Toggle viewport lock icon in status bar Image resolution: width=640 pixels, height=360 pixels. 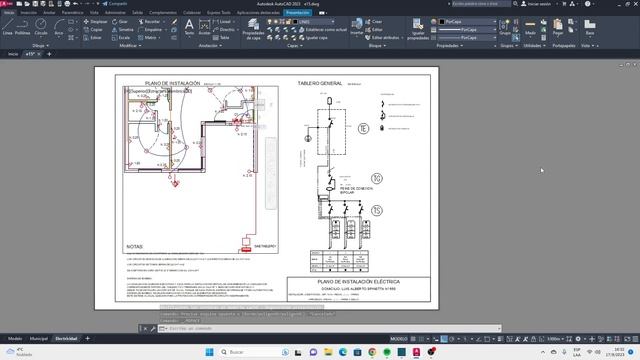[533, 339]
